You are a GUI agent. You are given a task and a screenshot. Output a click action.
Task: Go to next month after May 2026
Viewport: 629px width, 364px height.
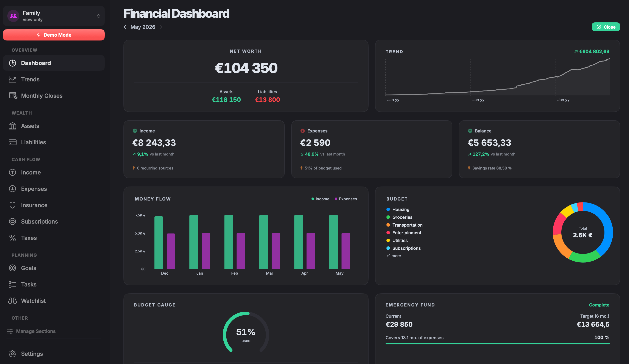[x=161, y=27]
